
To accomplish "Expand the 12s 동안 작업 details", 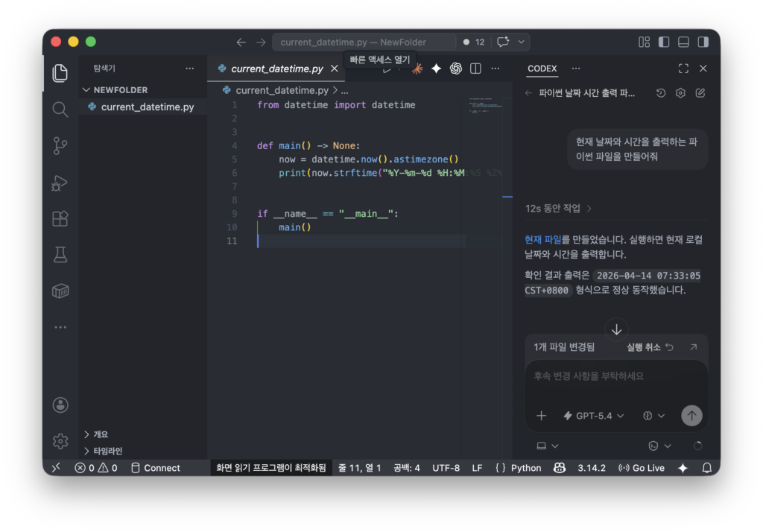I will (x=558, y=209).
